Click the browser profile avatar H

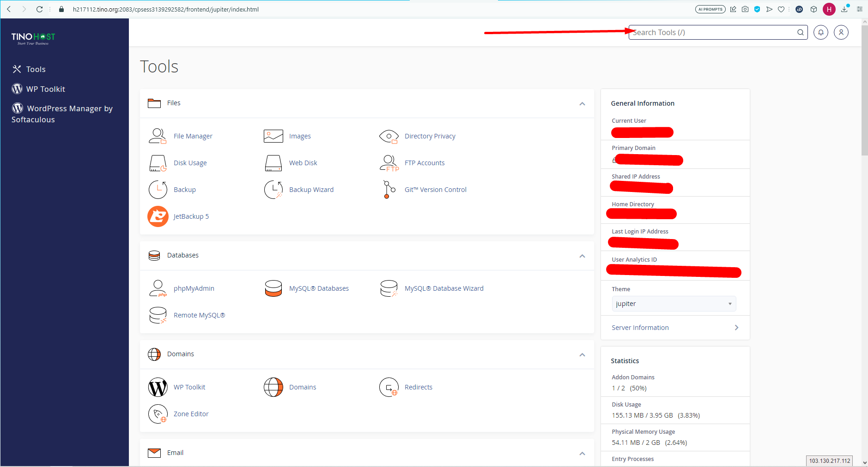[x=829, y=9]
